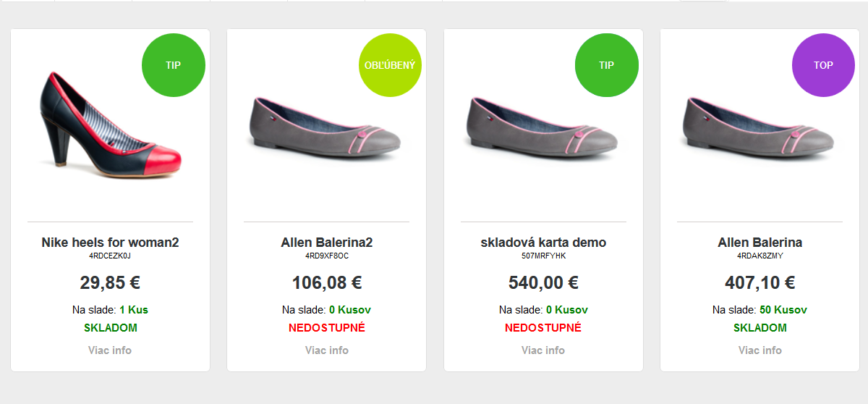Open the Allen Balerina product title

pos(760,243)
